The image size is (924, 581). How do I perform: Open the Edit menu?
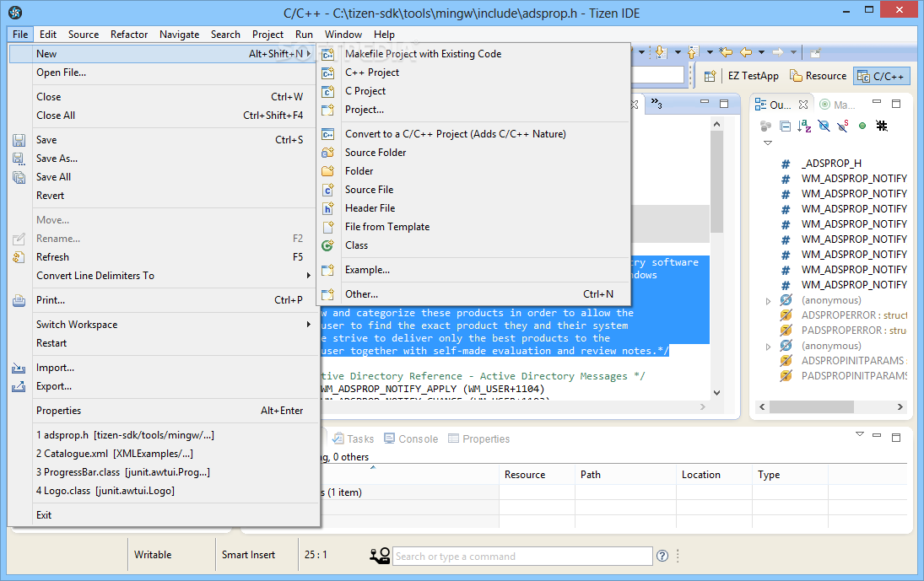(x=48, y=34)
